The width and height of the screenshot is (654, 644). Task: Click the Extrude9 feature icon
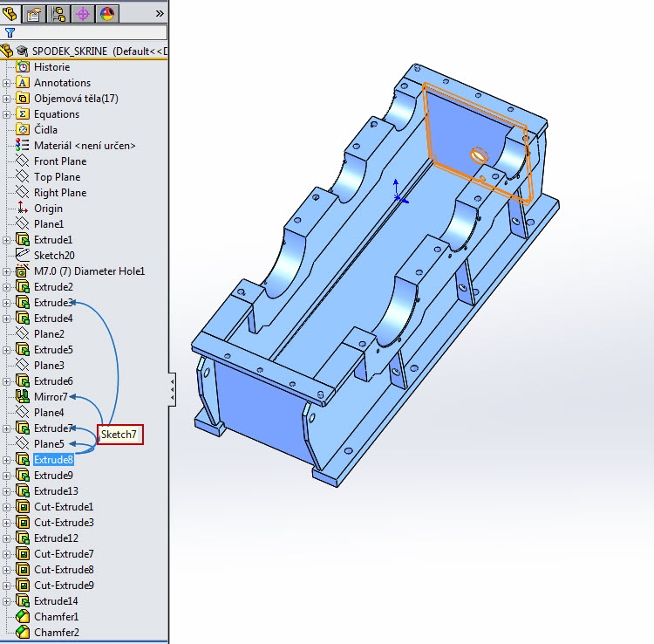coord(23,476)
